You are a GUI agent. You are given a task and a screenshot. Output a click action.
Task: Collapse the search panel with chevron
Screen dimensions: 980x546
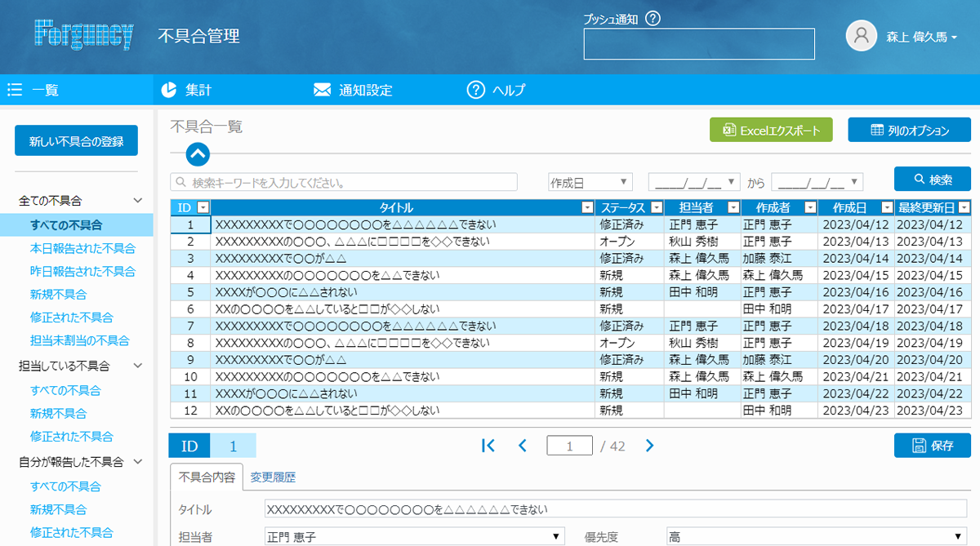[x=196, y=154]
